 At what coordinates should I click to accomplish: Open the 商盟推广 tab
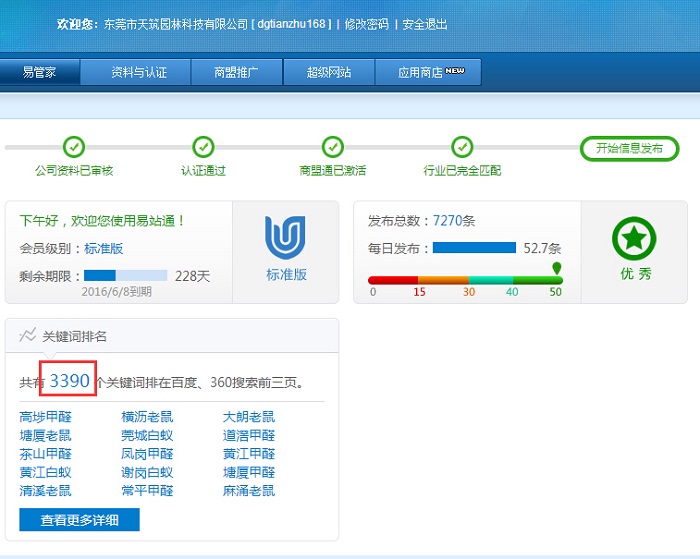click(236, 72)
